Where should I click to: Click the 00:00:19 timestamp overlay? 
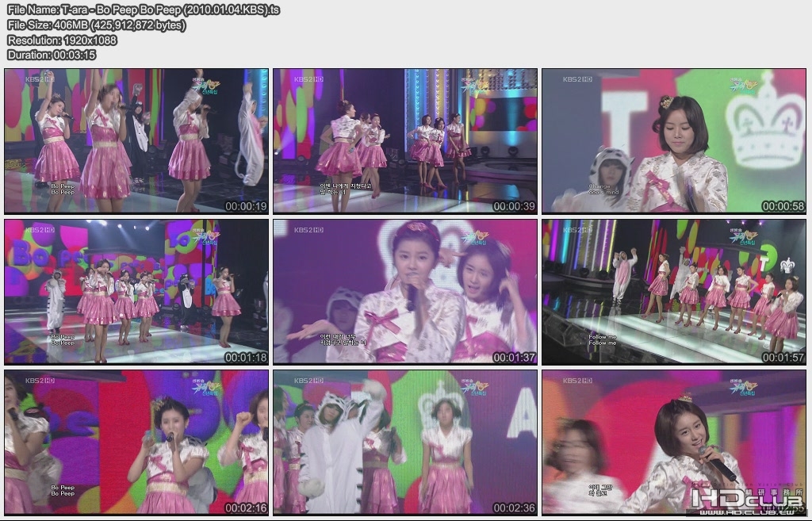(x=247, y=206)
